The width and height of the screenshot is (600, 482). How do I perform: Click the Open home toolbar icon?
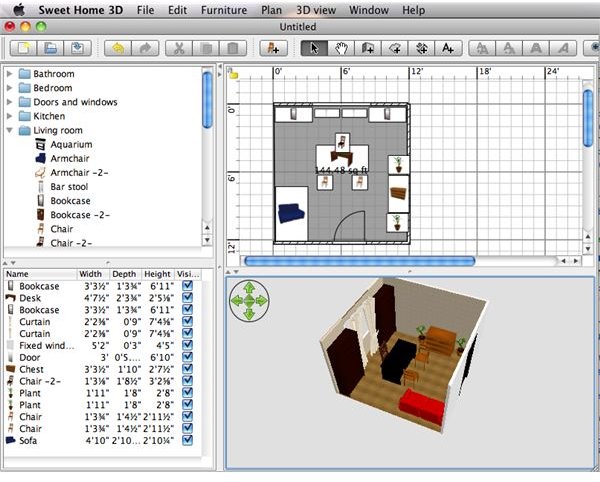point(50,48)
